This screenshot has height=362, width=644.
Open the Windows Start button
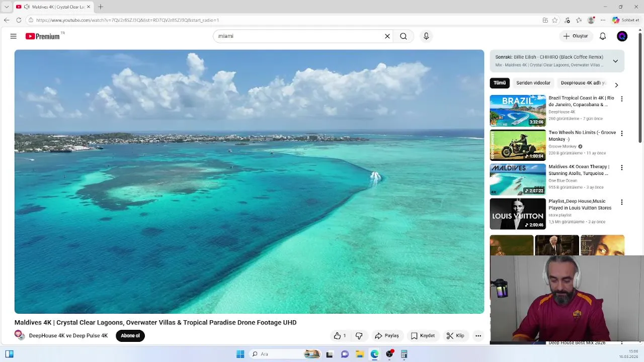pyautogui.click(x=240, y=354)
